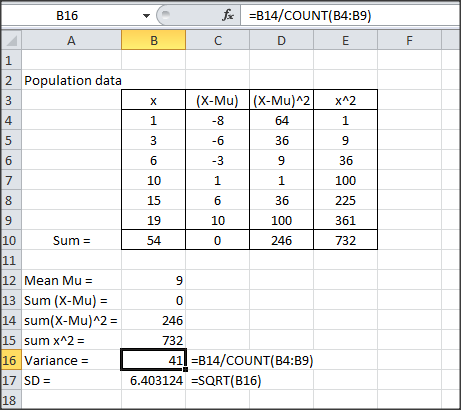This screenshot has height=410, width=461.
Task: Click the formula bar containing =B14/COUNT(B4:B9)
Action: tap(350, 16)
